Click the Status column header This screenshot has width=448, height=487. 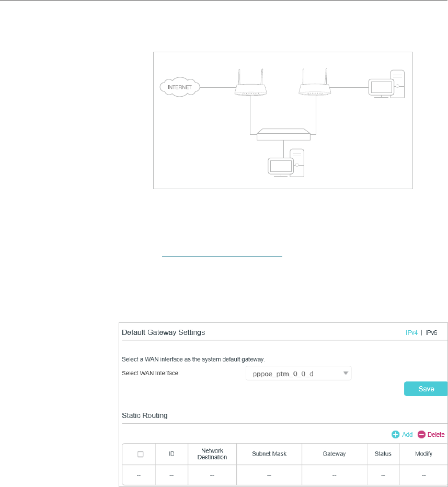click(383, 454)
